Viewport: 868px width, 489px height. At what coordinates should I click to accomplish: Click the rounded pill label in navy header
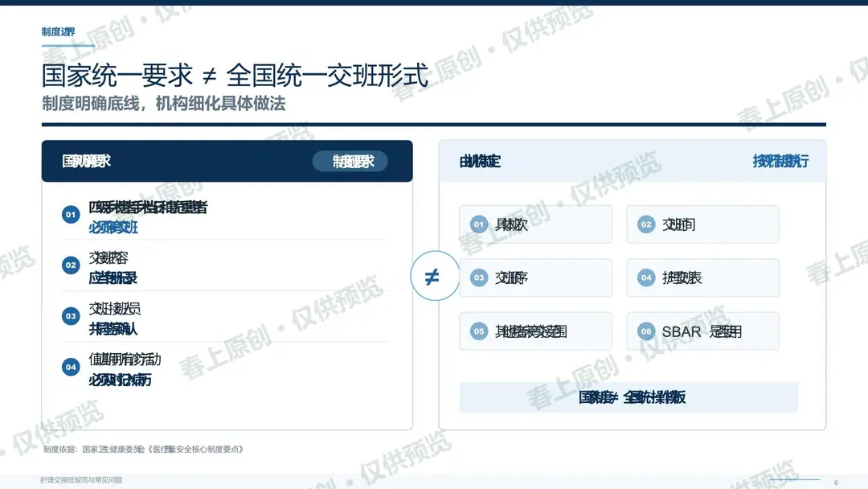click(x=350, y=161)
